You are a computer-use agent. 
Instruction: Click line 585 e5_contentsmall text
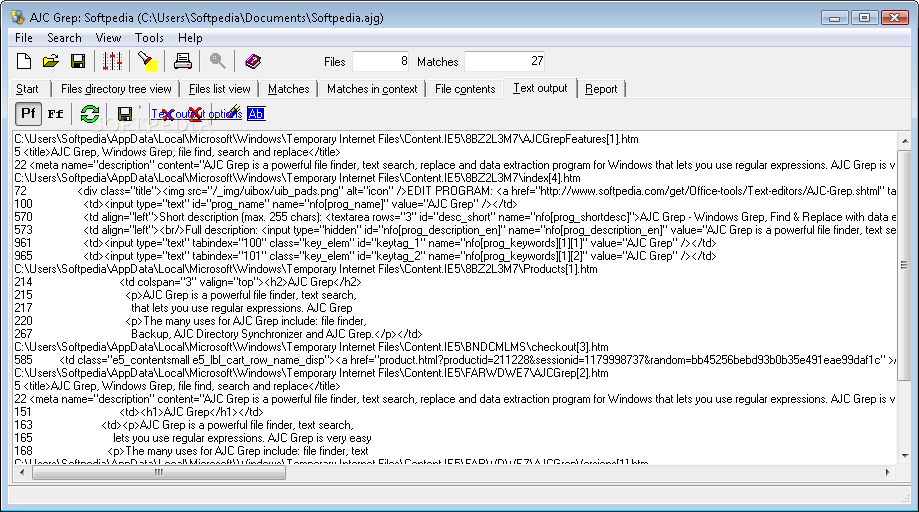click(455, 360)
